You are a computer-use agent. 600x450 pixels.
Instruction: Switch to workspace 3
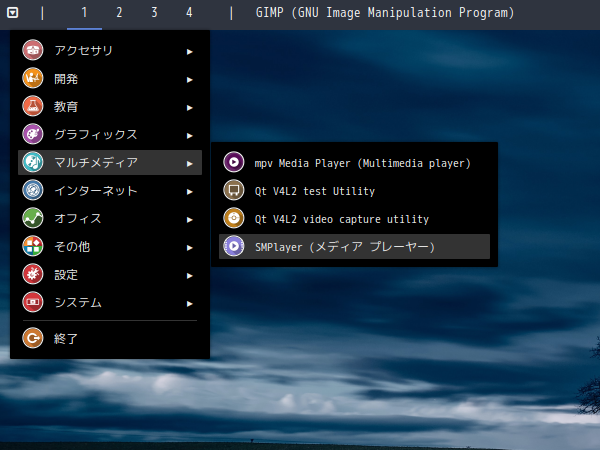(x=154, y=13)
